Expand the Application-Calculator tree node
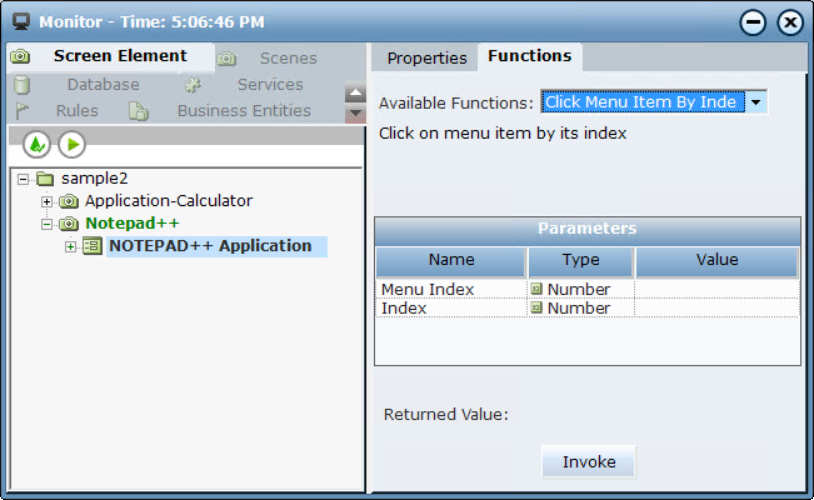Viewport: 814px width, 500px height. 46,202
